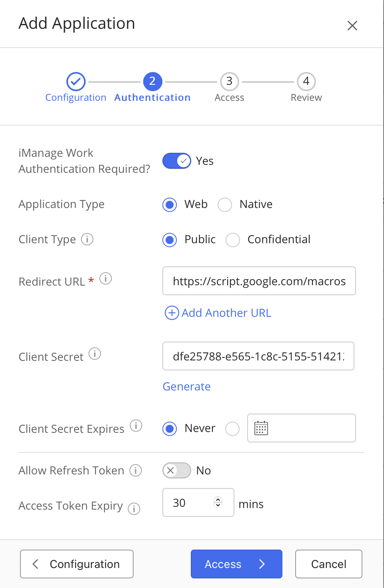
Task: Proceed with the blue Access button
Action: point(236,564)
